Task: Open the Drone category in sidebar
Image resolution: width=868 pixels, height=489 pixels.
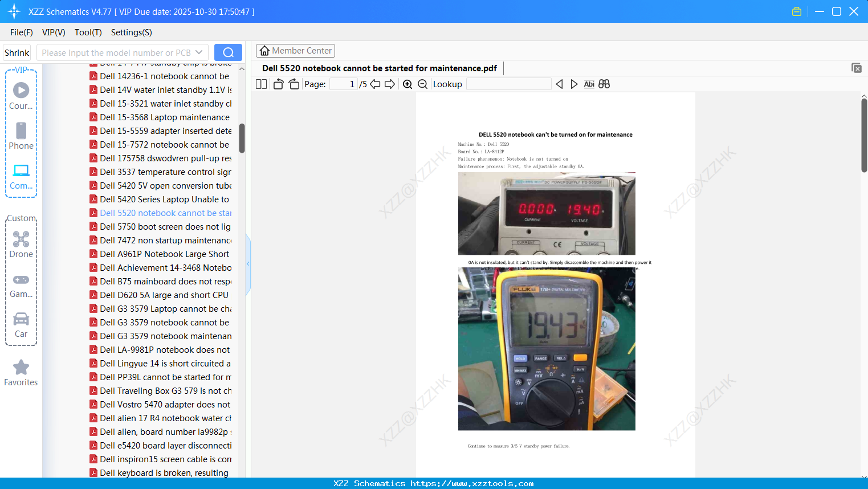Action: pos(21,245)
